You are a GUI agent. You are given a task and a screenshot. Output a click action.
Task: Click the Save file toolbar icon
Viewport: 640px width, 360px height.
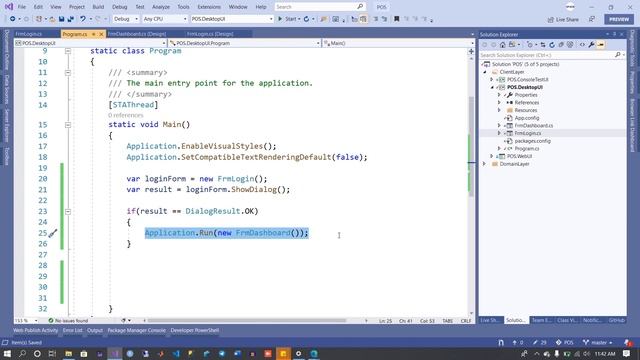(62, 19)
